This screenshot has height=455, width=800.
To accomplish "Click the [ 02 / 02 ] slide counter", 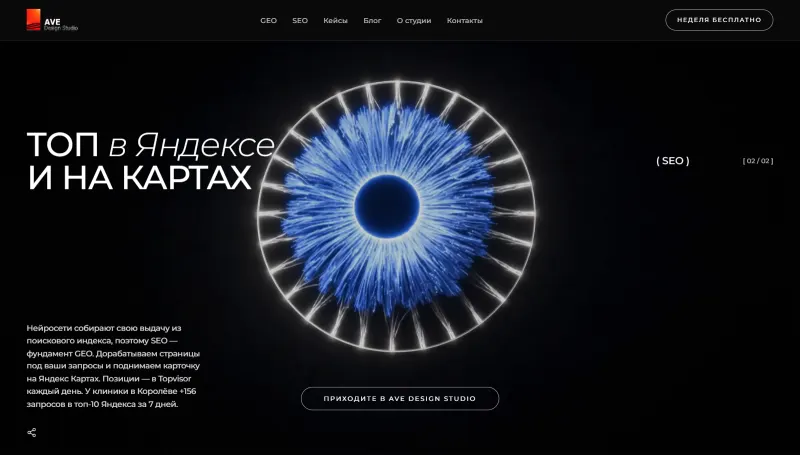I will pos(758,161).
